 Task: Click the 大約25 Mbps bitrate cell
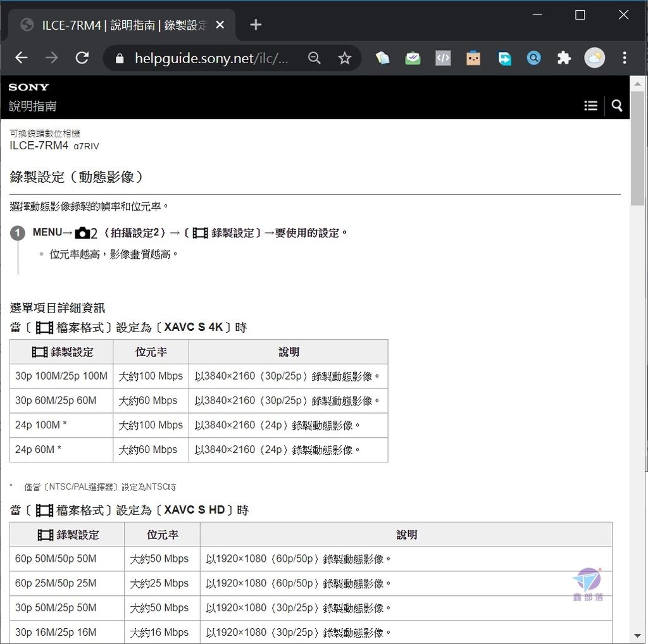162,583
